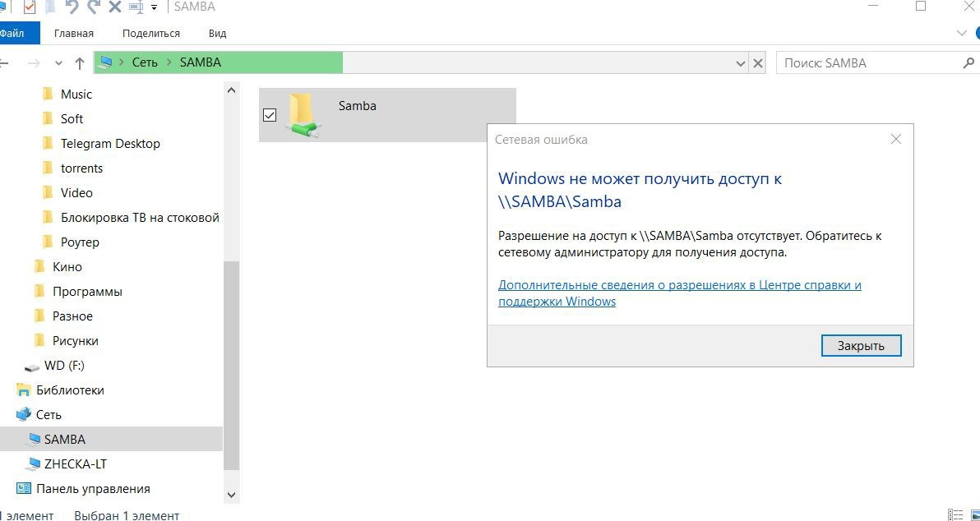The width and height of the screenshot is (980, 521).
Task: Click the Properties icon in the quick access toolbar
Action: pos(29,7)
